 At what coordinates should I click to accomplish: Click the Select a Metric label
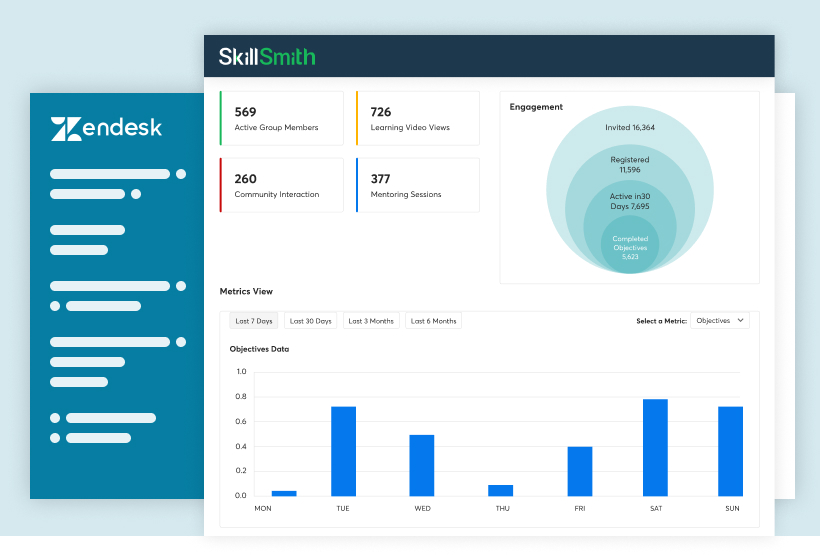point(662,321)
